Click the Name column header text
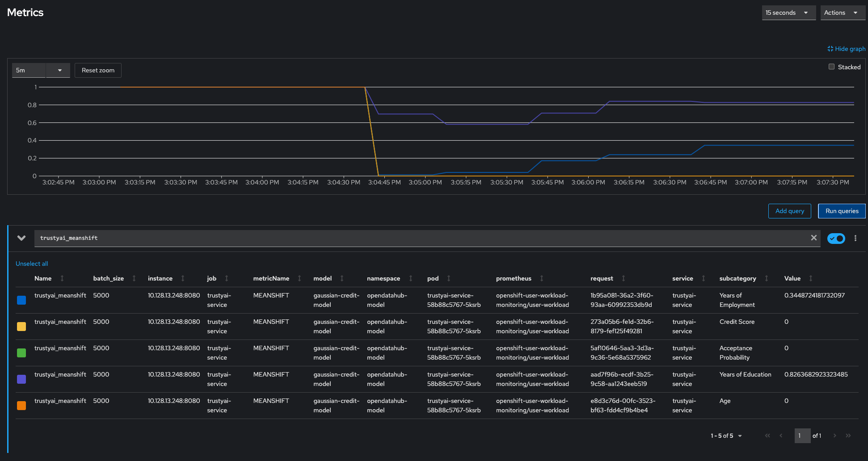 click(x=43, y=278)
